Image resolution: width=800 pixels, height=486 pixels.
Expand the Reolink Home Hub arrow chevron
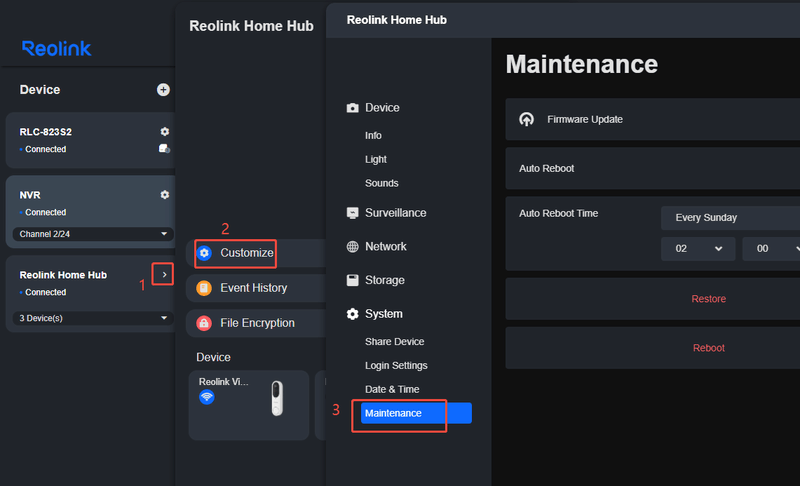click(164, 274)
